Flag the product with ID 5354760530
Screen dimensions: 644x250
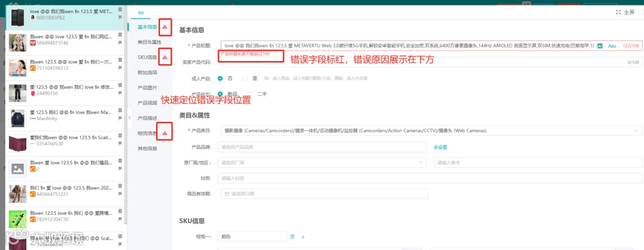(120, 143)
